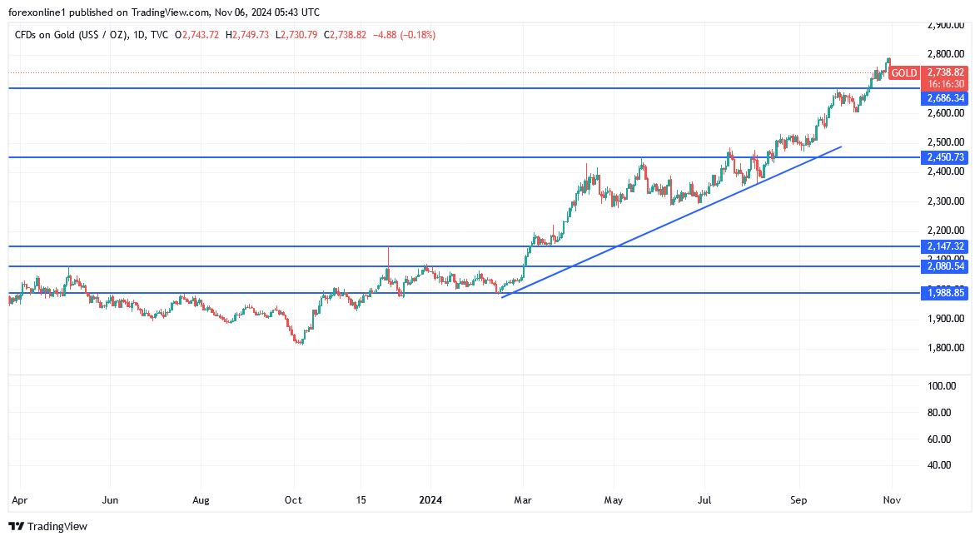Click the Mar label on time axis

pyautogui.click(x=522, y=501)
